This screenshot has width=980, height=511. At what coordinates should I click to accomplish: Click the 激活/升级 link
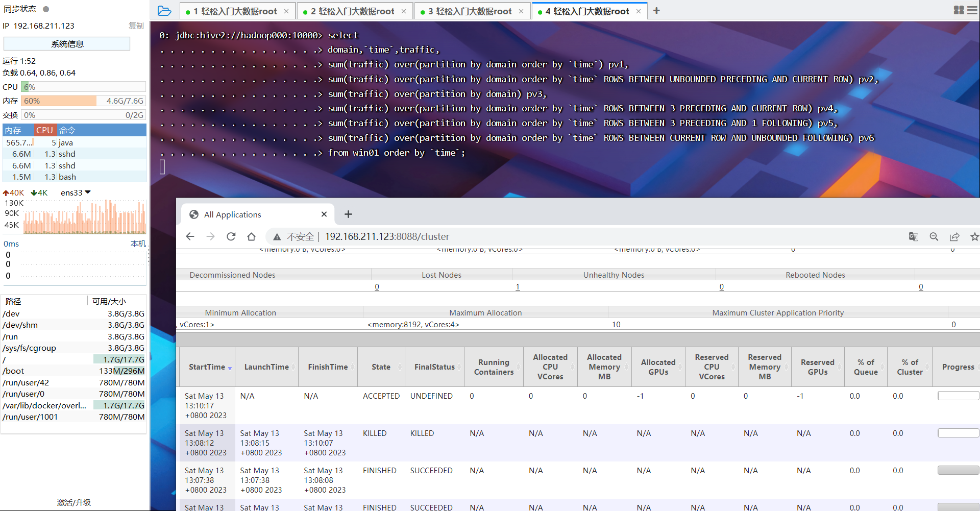tap(74, 503)
